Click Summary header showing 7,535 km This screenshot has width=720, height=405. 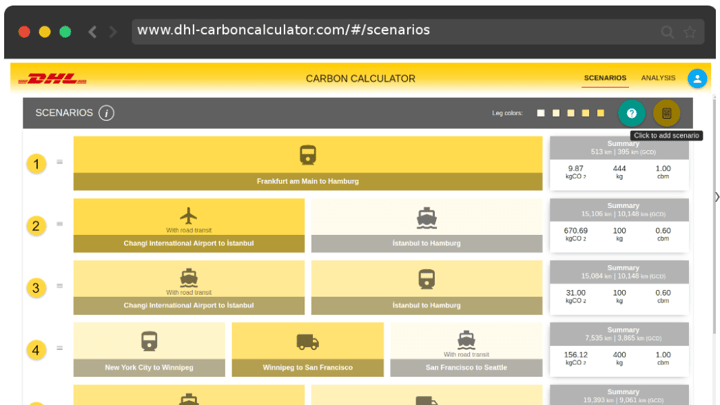(x=619, y=334)
